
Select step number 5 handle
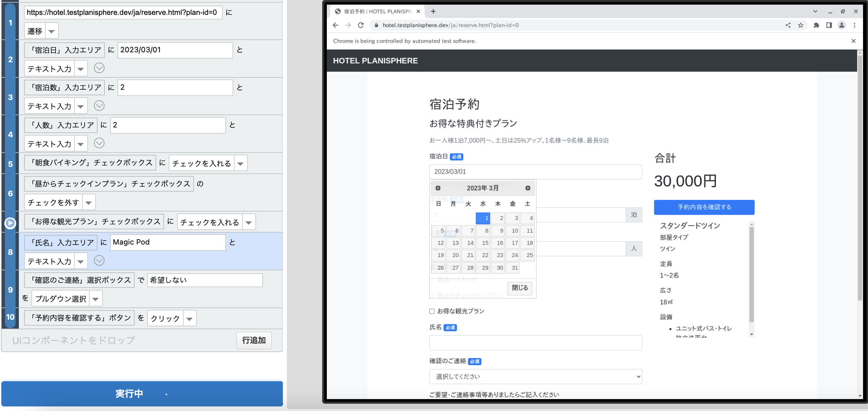[x=10, y=164]
